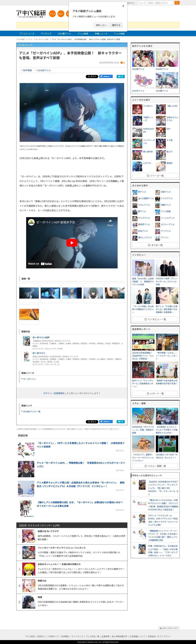Open the 声優ニュース nav tab
This screenshot has width=196, height=644.
[x=101, y=33]
